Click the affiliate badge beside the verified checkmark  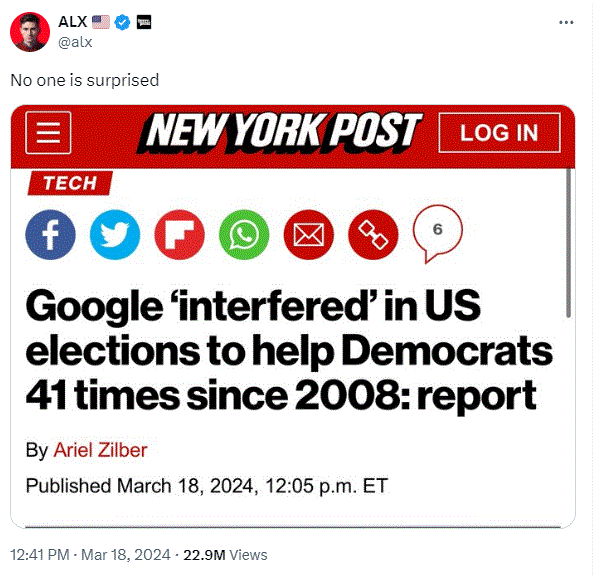[x=144, y=22]
